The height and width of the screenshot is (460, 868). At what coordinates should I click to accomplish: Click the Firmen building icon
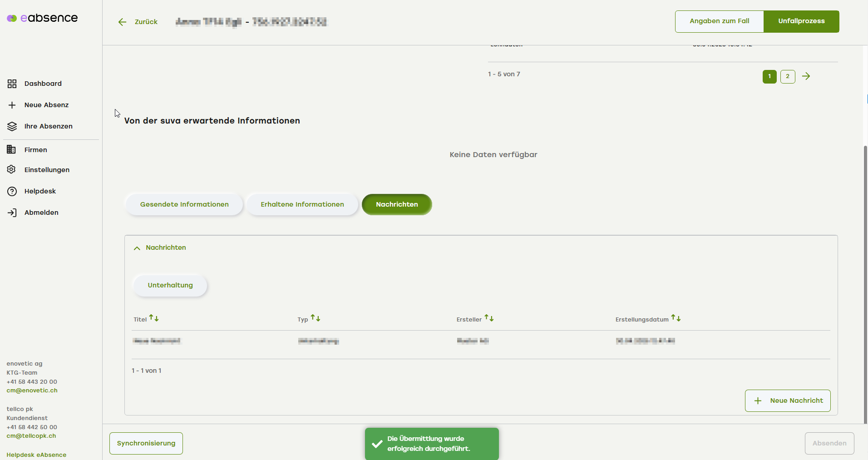[x=12, y=150]
